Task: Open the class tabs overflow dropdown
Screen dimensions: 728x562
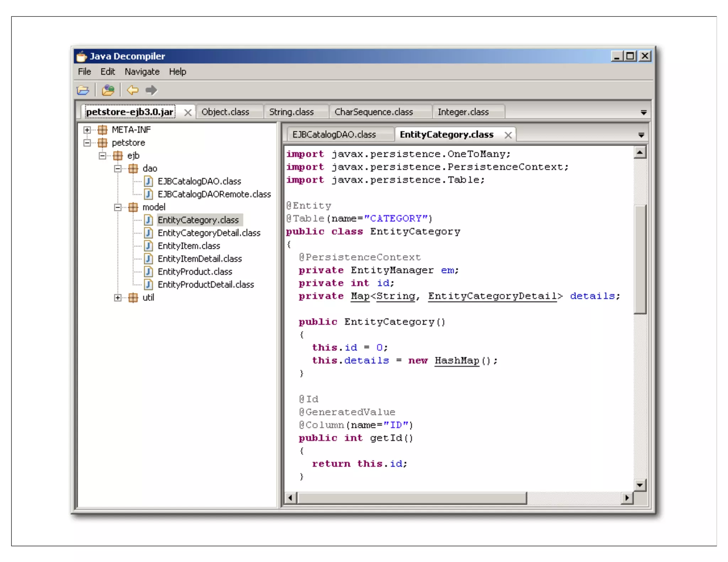Action: tap(641, 135)
